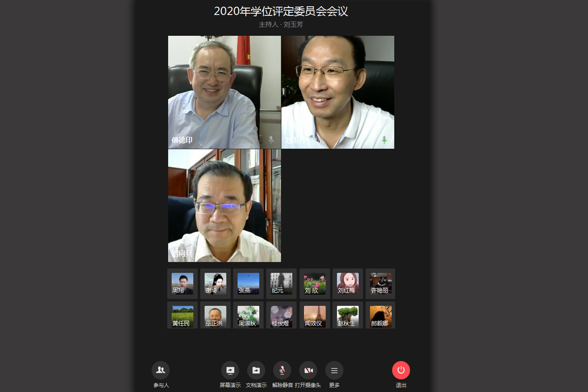The width and height of the screenshot is (588, 392).
Task: Open the 参与人 participants panel
Action: [x=161, y=370]
